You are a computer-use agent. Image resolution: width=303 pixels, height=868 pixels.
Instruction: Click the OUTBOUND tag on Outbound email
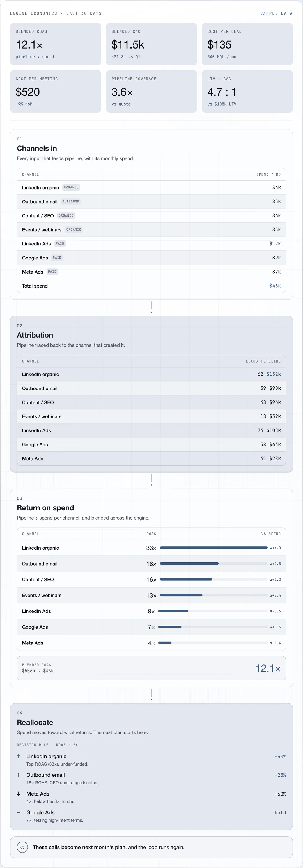point(71,202)
